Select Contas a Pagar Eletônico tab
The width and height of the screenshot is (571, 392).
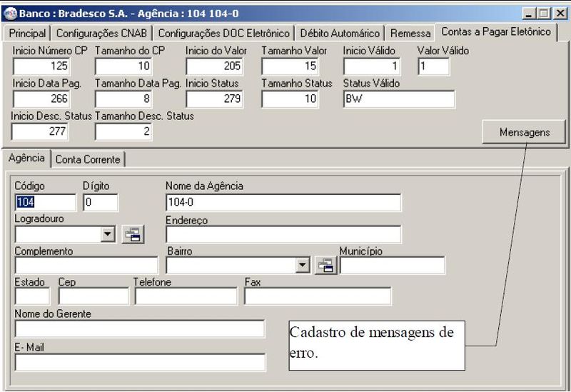coord(496,31)
